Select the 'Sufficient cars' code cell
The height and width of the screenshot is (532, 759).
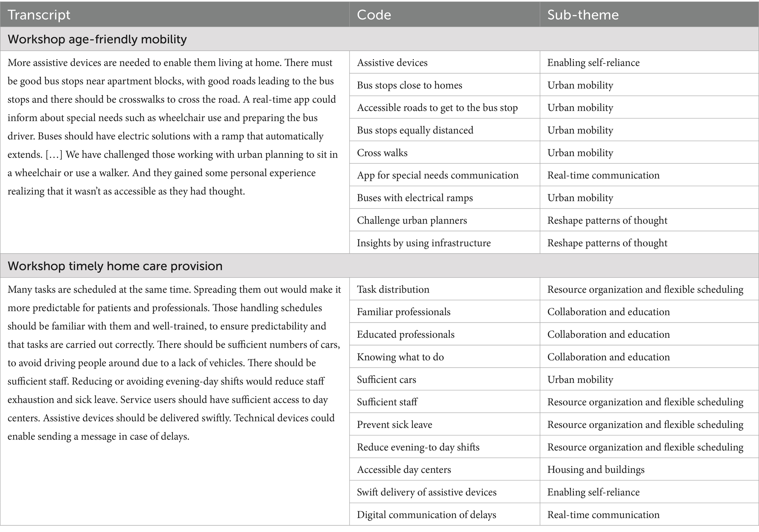click(x=386, y=380)
